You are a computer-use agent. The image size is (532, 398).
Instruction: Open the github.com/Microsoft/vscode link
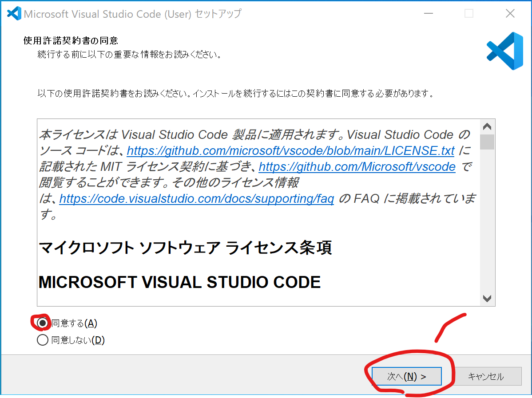point(357,167)
